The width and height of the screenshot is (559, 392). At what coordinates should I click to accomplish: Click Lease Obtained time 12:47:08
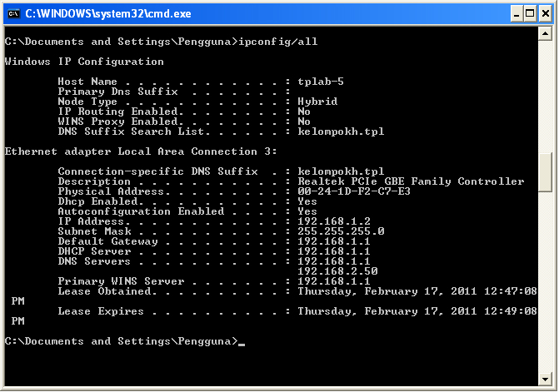(x=511, y=291)
